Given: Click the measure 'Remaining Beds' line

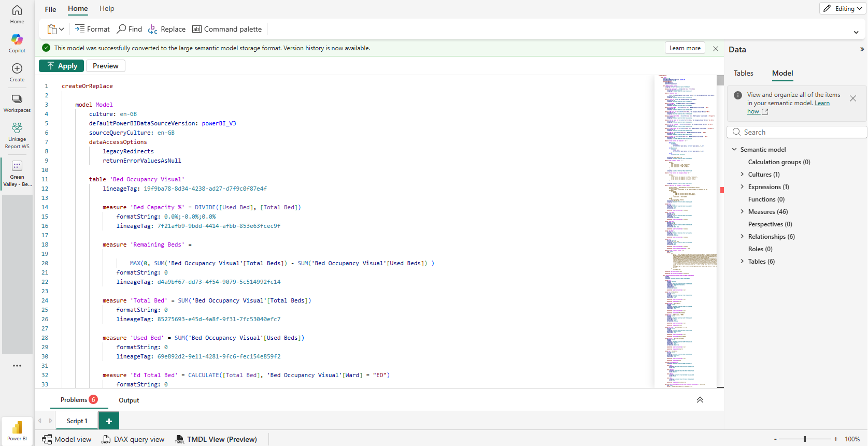Looking at the screenshot, I should [x=147, y=244].
